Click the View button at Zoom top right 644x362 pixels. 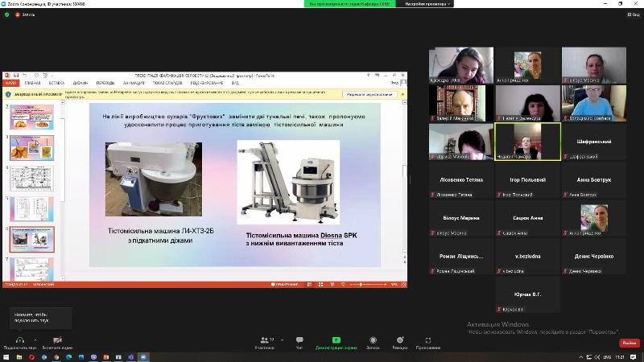(x=634, y=14)
